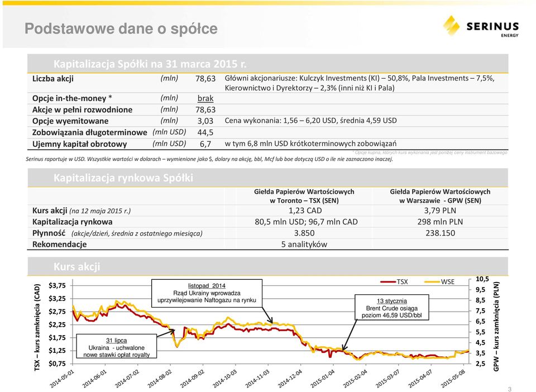Click the underlined value 'brak'

tap(205, 98)
